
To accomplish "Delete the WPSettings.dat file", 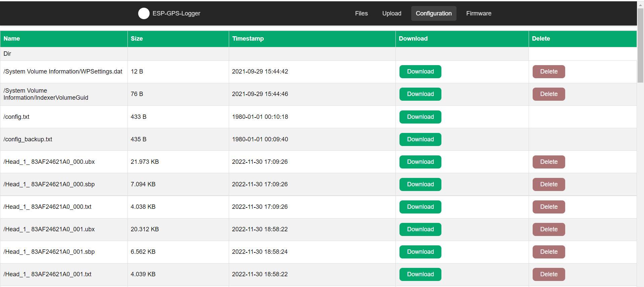I will pyautogui.click(x=548, y=71).
